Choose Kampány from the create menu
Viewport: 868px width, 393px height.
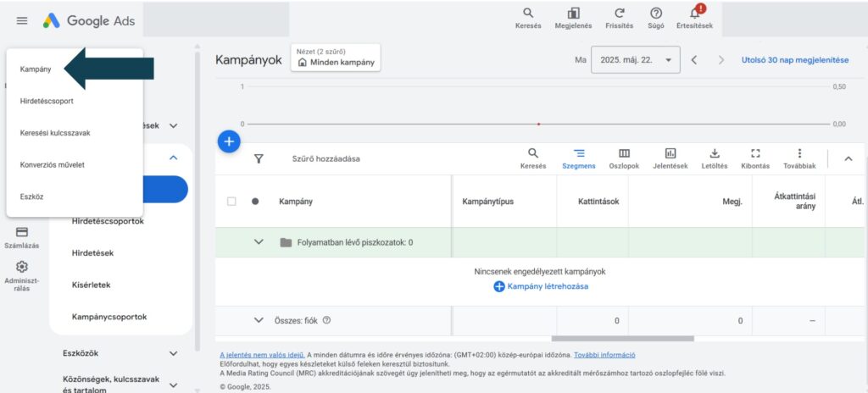point(36,69)
